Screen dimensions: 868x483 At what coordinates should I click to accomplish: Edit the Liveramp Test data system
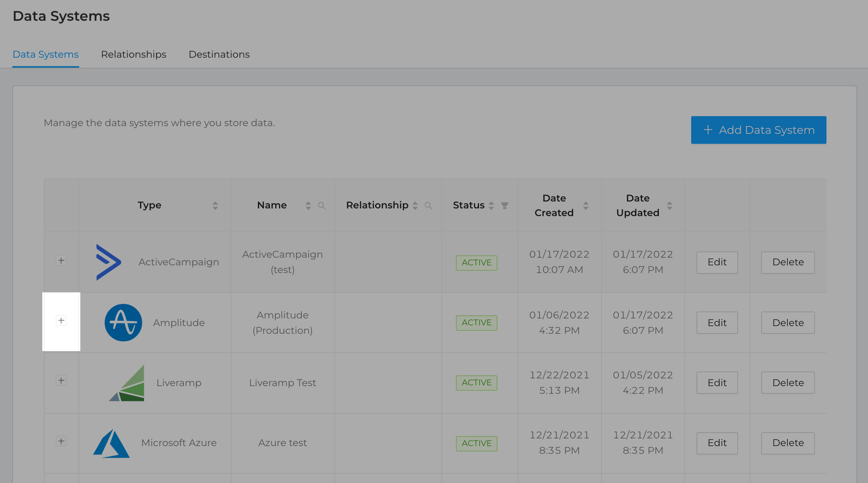pyautogui.click(x=717, y=383)
